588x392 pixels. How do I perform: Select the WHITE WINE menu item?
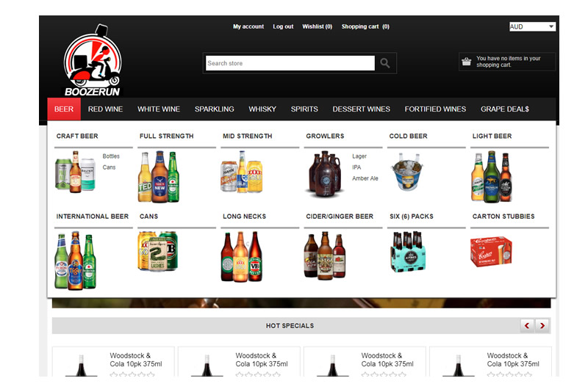tap(159, 109)
